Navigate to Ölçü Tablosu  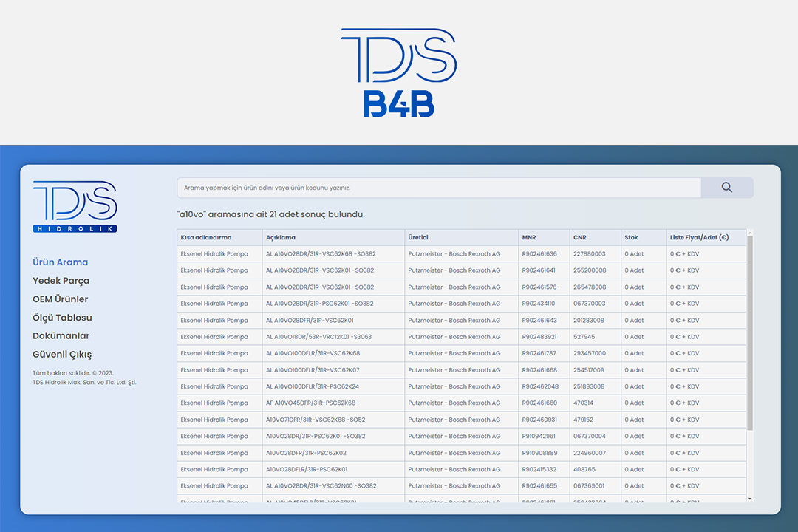62,318
